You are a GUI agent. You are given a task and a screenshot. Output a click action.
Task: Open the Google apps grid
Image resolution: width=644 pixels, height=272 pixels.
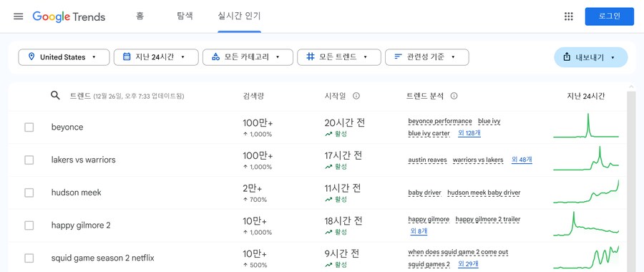[x=568, y=16]
